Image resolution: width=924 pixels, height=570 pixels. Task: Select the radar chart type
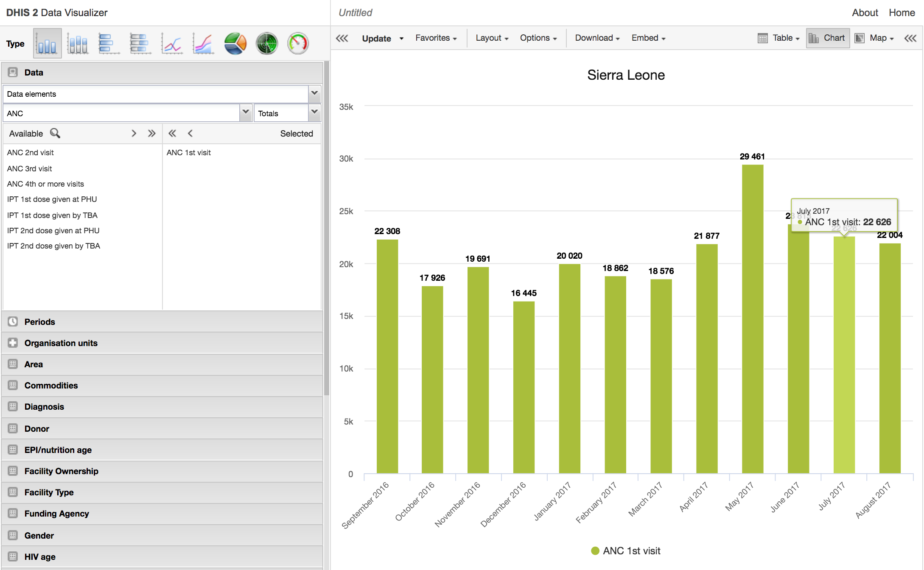click(266, 43)
